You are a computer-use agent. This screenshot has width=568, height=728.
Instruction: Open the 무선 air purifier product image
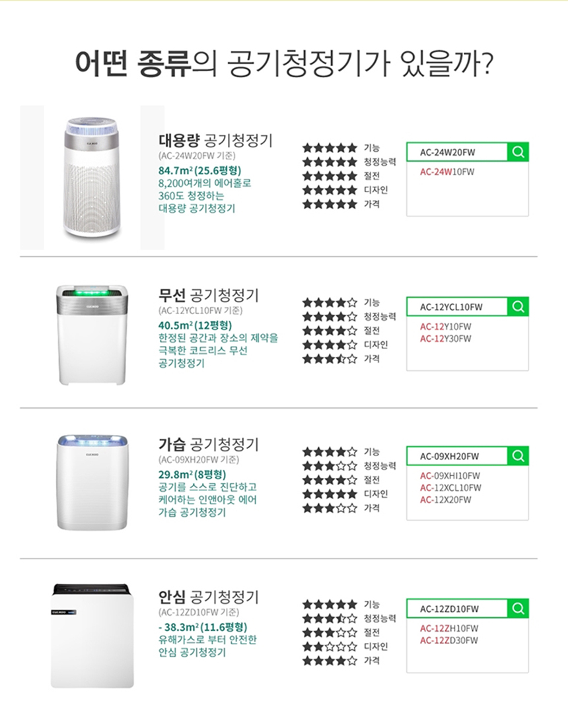(91, 334)
